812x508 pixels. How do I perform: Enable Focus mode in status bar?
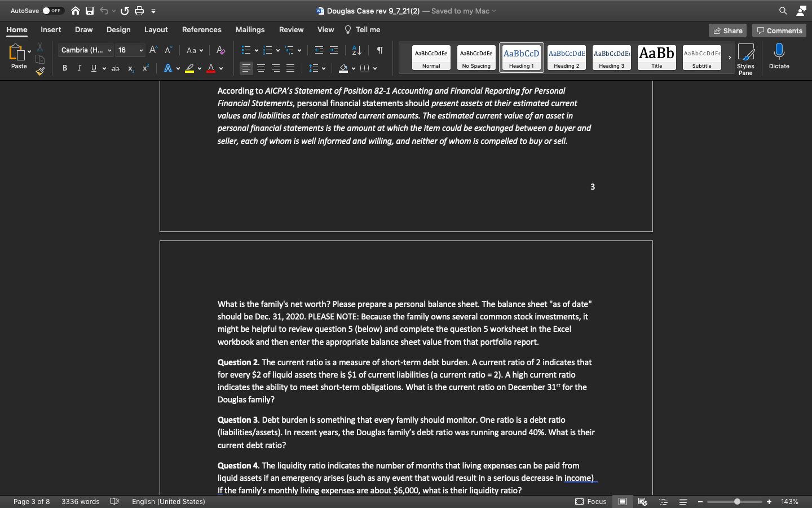point(591,501)
